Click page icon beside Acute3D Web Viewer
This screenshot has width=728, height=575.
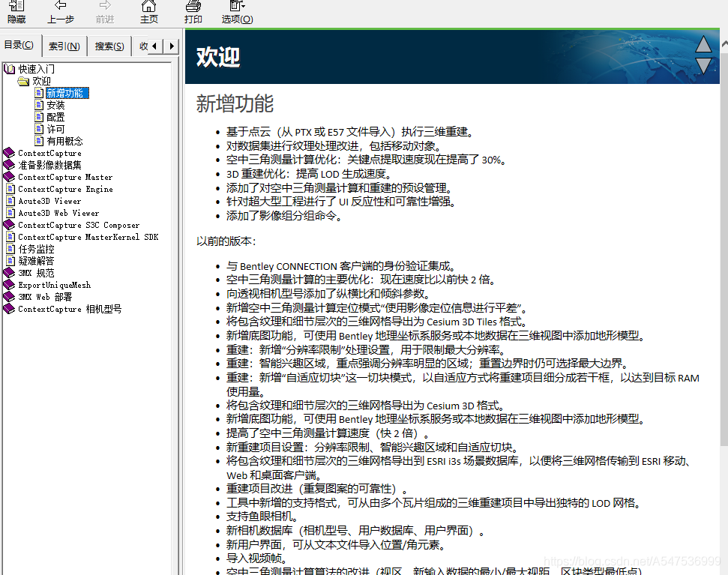click(x=10, y=213)
